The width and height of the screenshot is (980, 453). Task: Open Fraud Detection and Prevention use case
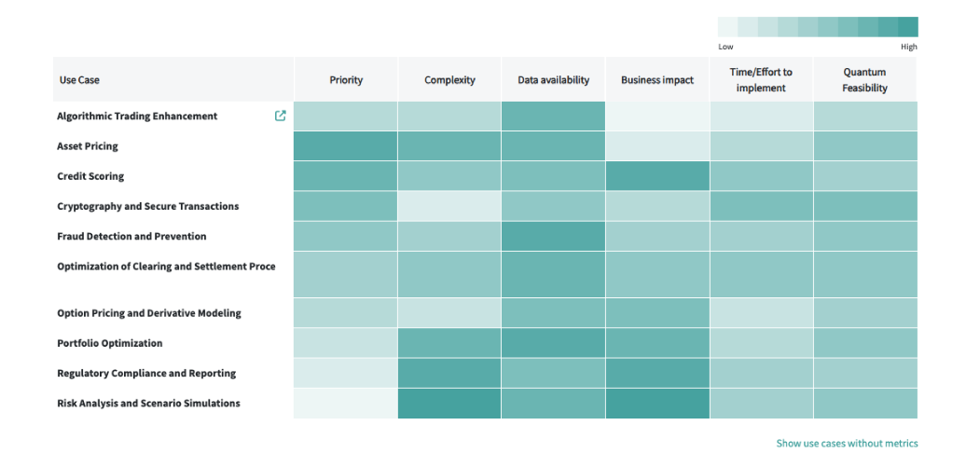point(131,236)
